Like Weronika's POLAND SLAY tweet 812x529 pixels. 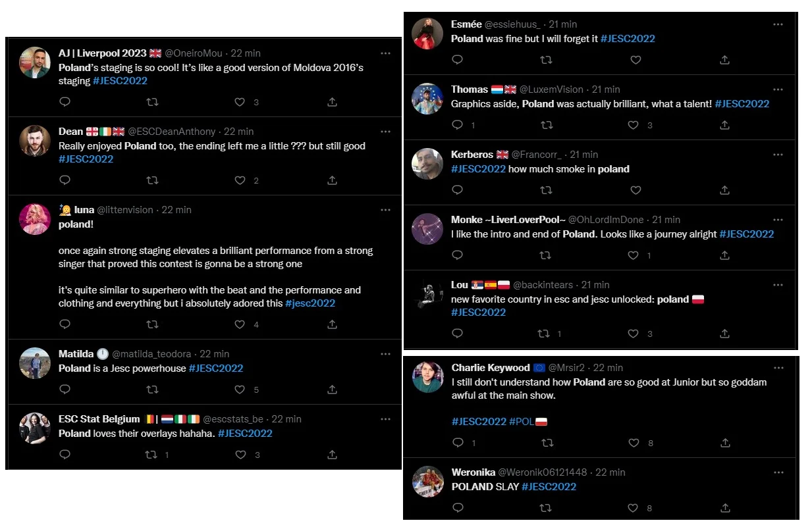632,508
